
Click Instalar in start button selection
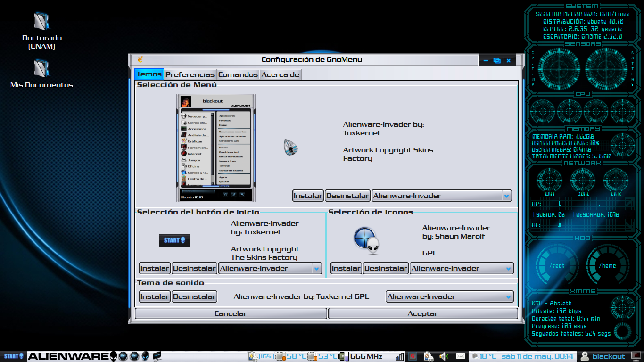(x=155, y=268)
